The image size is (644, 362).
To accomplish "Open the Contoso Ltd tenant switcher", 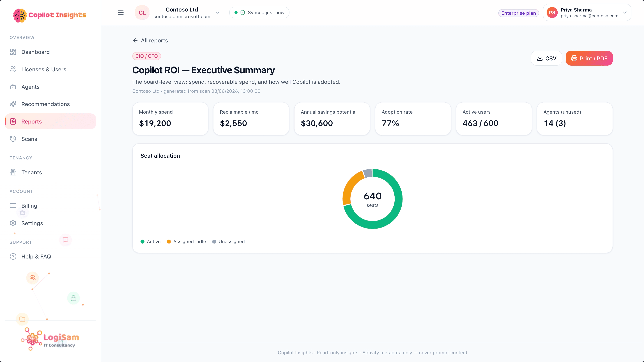I will pos(178,13).
